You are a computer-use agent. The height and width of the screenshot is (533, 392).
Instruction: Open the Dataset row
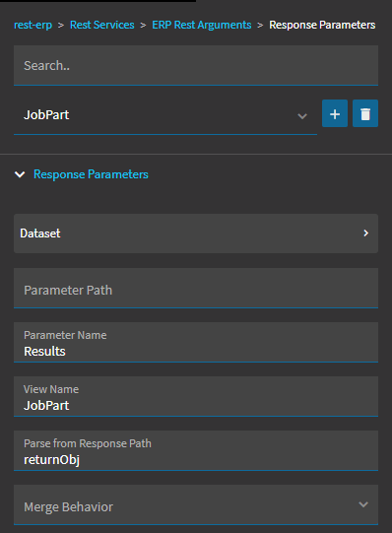(x=196, y=233)
